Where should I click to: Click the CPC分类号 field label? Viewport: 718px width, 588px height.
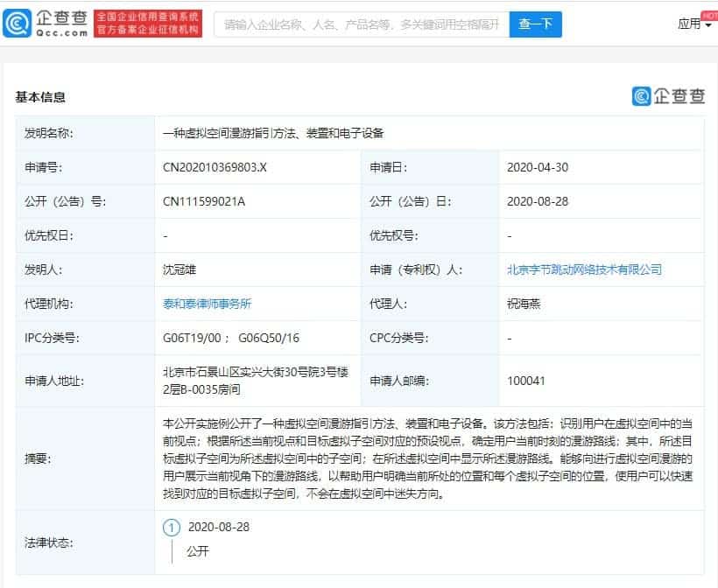(x=398, y=338)
